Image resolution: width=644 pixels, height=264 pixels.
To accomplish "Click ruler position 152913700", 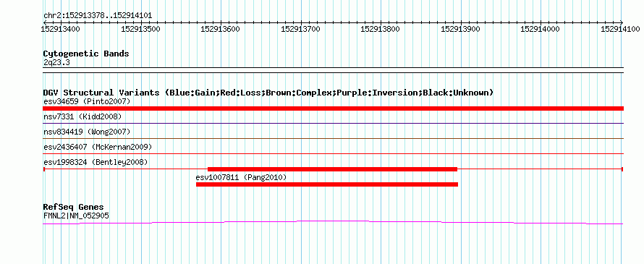I will click(300, 29).
